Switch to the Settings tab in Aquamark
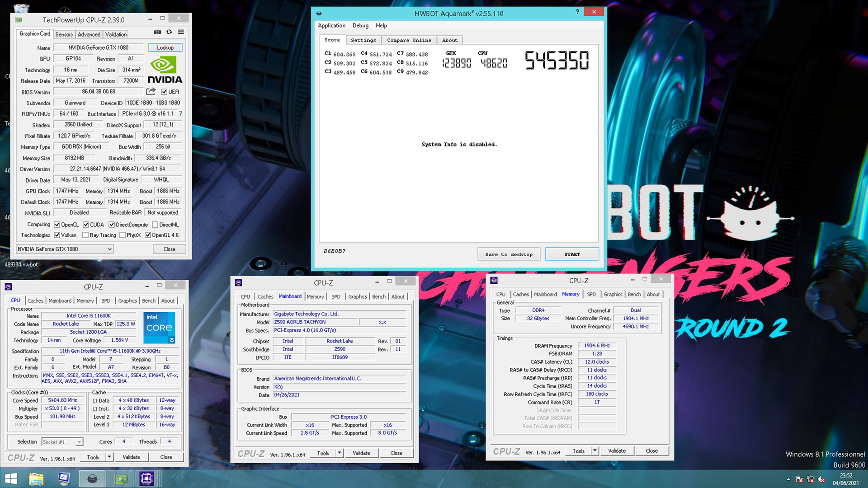 tap(363, 40)
